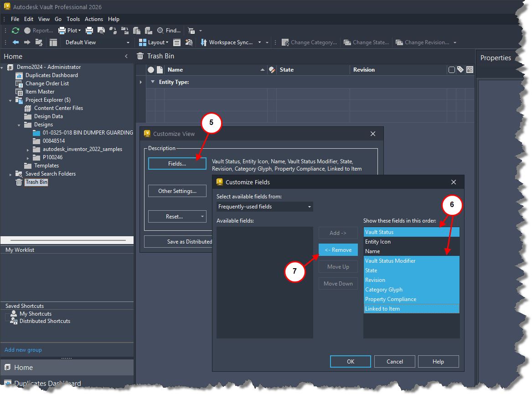Open the Reset dropdown arrow
Screen dimensions: 532x395
[202, 217]
